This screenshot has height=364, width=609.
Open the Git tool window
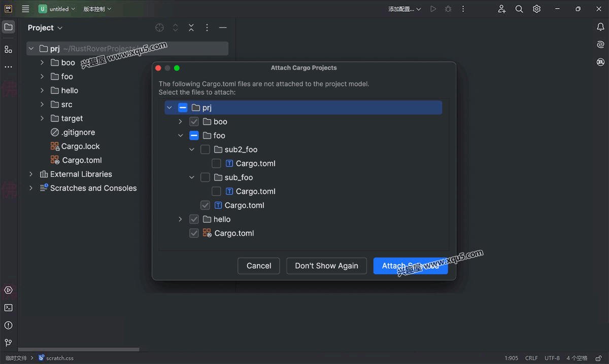[x=8, y=343]
